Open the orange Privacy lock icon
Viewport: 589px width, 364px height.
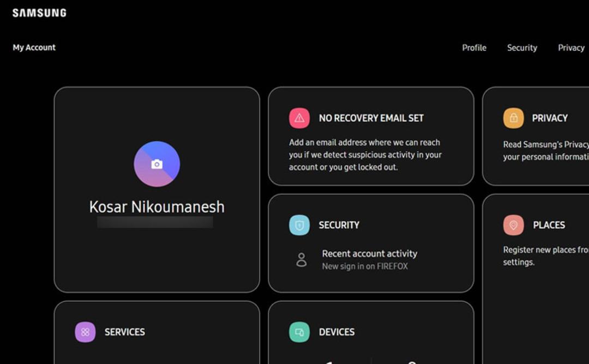pos(514,118)
